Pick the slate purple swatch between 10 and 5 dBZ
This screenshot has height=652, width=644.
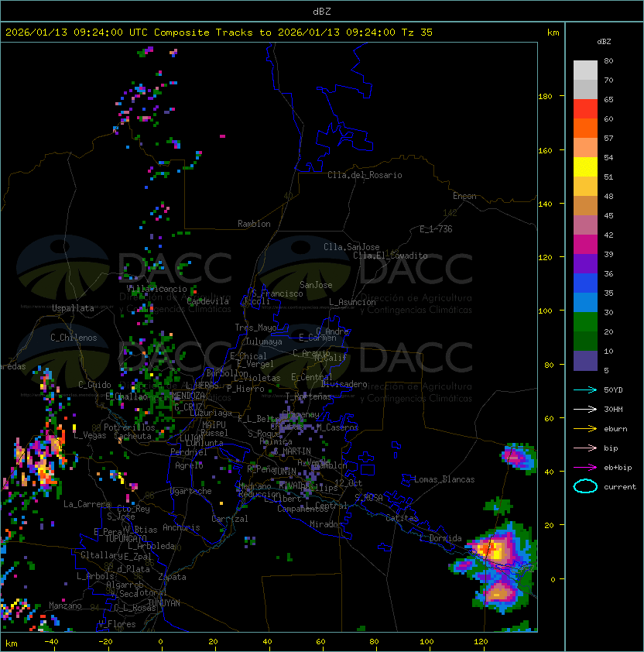coord(585,361)
